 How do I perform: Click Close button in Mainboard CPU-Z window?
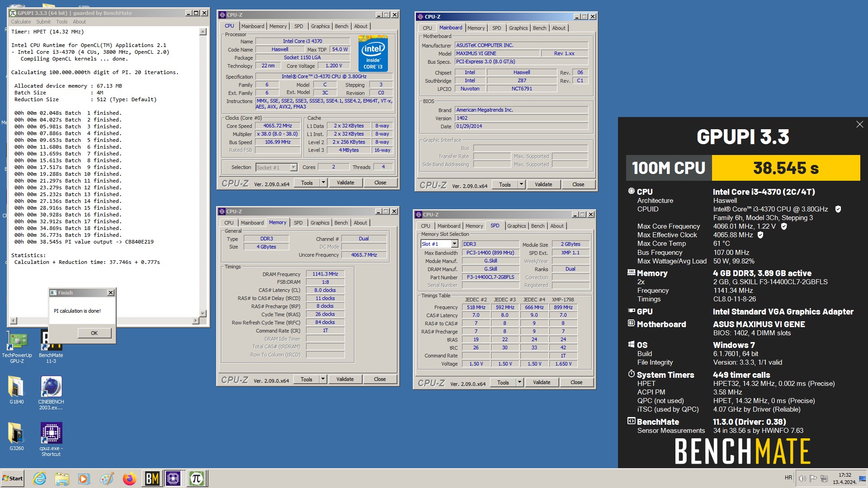[x=578, y=184]
